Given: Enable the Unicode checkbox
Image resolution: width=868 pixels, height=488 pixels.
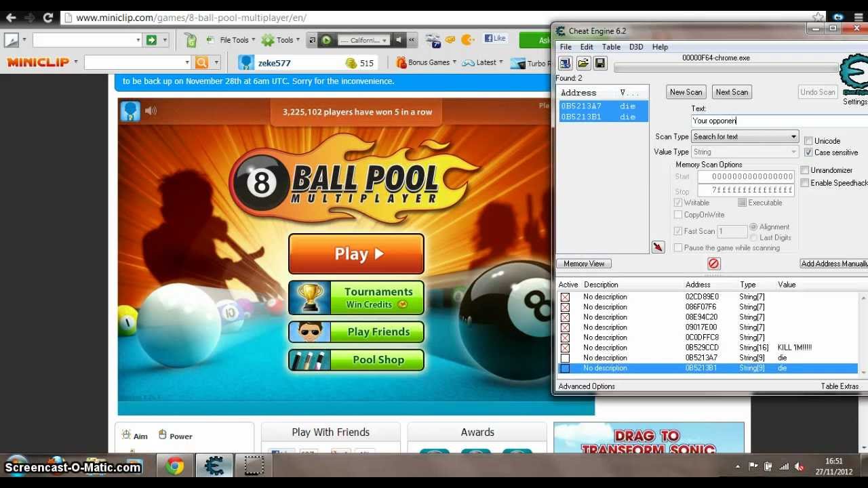Looking at the screenshot, I should pyautogui.click(x=808, y=141).
